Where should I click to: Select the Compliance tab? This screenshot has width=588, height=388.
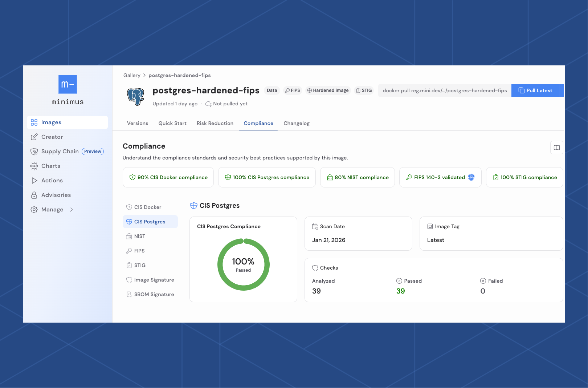(x=258, y=123)
